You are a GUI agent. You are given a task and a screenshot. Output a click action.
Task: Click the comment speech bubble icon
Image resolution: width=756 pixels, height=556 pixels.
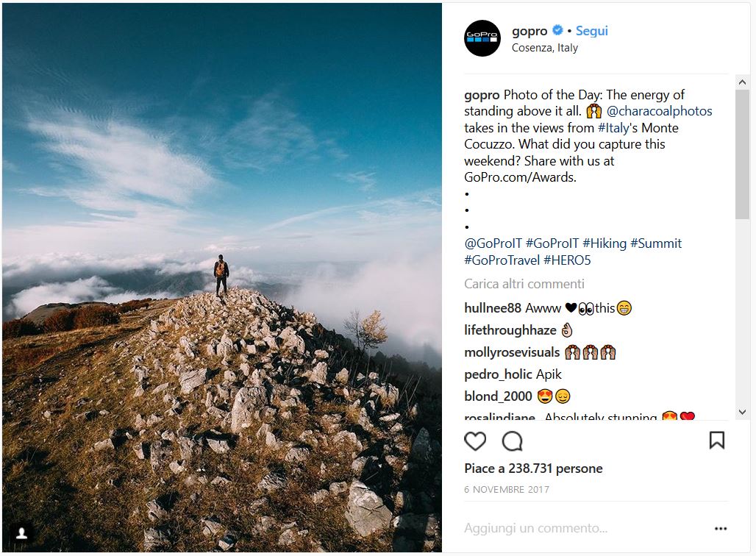point(512,441)
